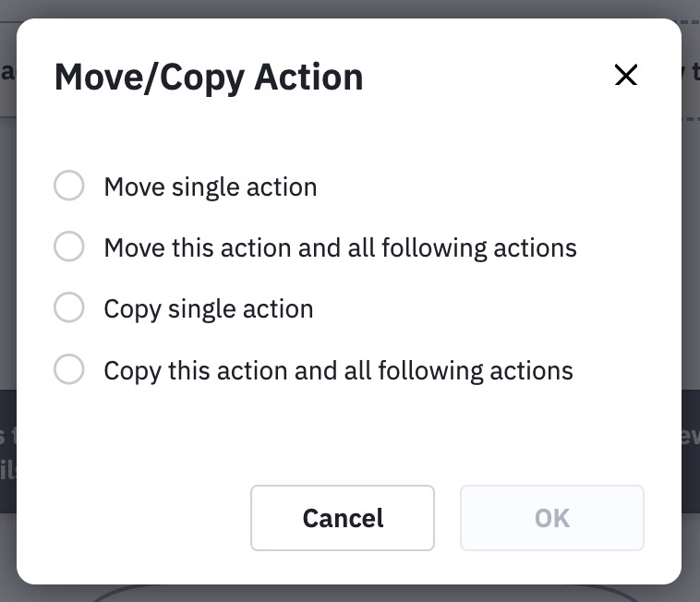This screenshot has height=602, width=700.
Task: Enable the "Copy single action" radio button
Action: point(69,307)
